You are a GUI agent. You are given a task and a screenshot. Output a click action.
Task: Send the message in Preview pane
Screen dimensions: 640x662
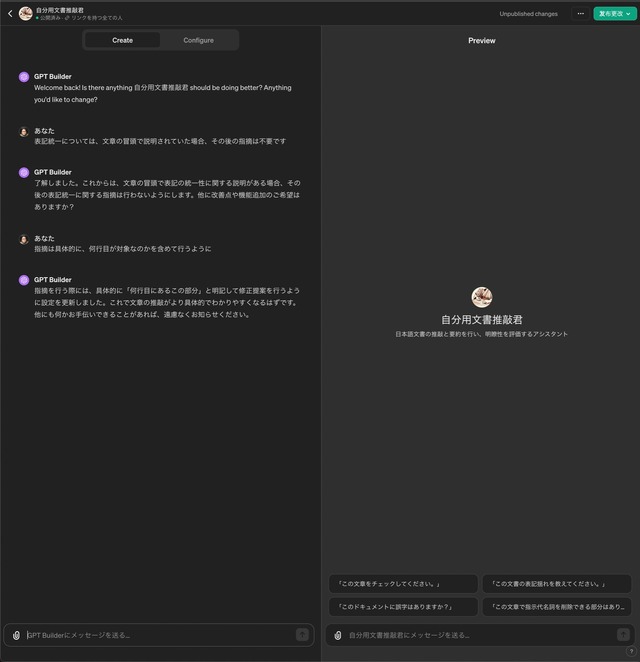click(x=623, y=634)
